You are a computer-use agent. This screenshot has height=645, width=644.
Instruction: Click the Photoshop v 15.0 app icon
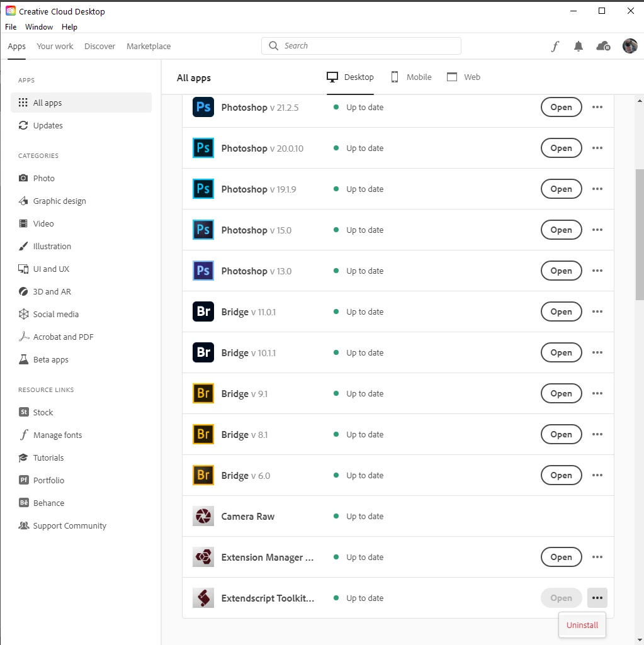(203, 230)
